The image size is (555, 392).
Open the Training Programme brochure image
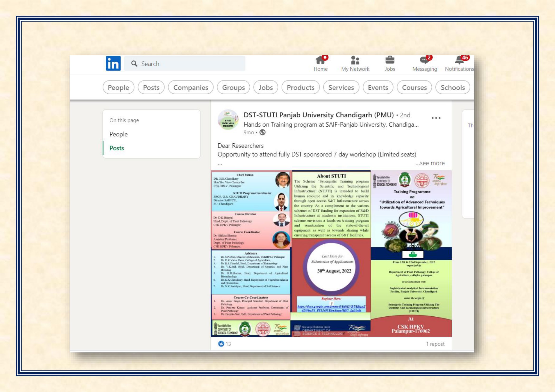411,253
